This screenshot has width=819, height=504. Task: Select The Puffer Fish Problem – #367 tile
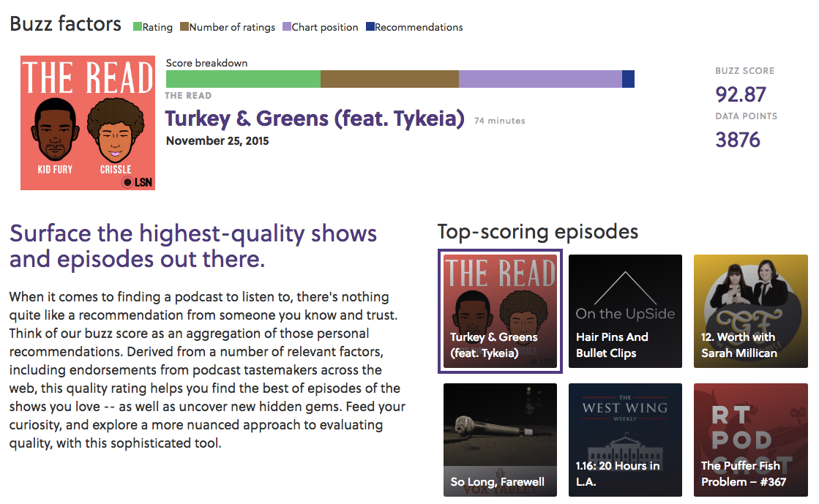[x=751, y=440]
